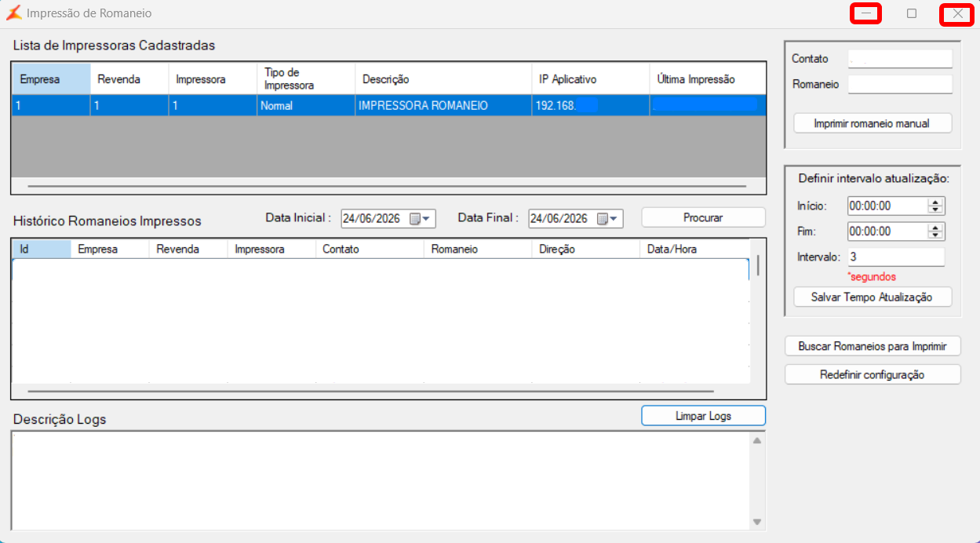Screen dimensions: 980x543
Task: Click Empresa header in history table
Action: point(110,249)
